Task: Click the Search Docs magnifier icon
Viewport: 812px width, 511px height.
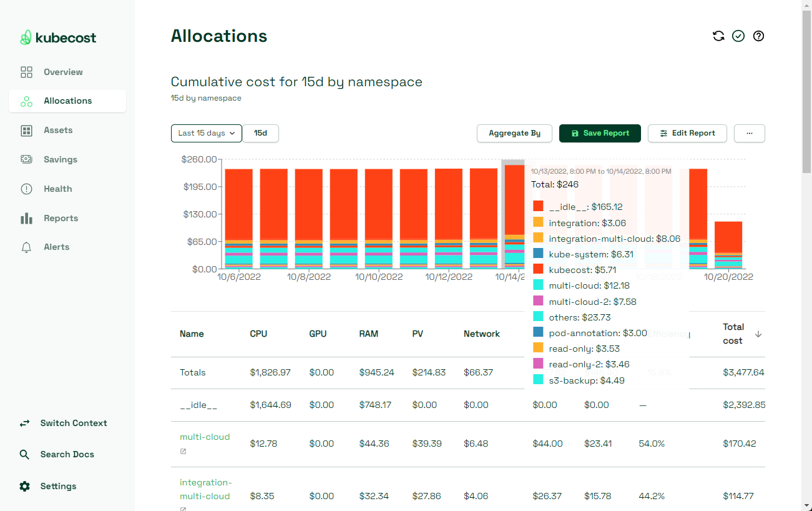Action: [x=24, y=455]
